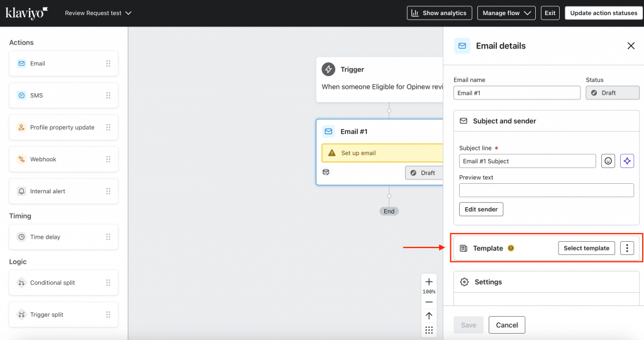Expand the Manage flow dropdown
The image size is (644, 340).
tap(506, 13)
